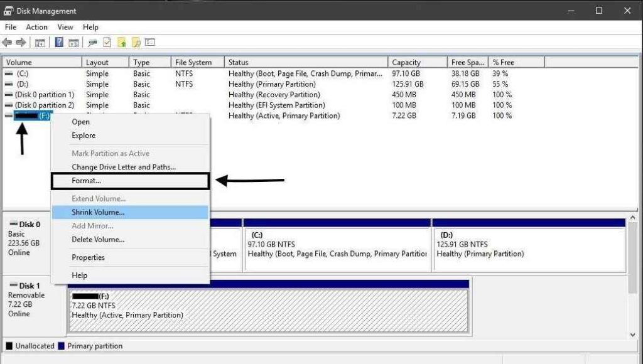Image resolution: width=643 pixels, height=364 pixels.
Task: Click Change Drive Letter and Paths...
Action: pyautogui.click(x=124, y=167)
